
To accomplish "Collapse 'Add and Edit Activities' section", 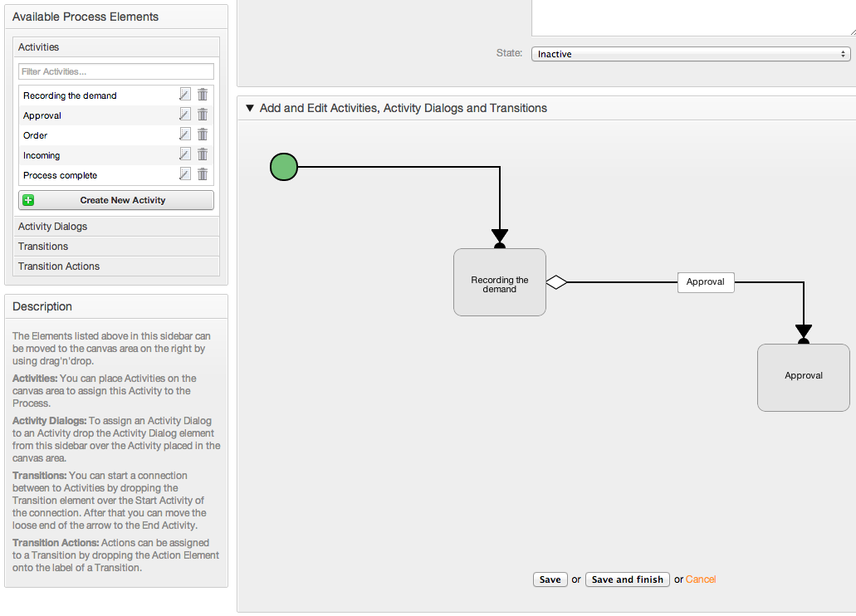I will 249,108.
